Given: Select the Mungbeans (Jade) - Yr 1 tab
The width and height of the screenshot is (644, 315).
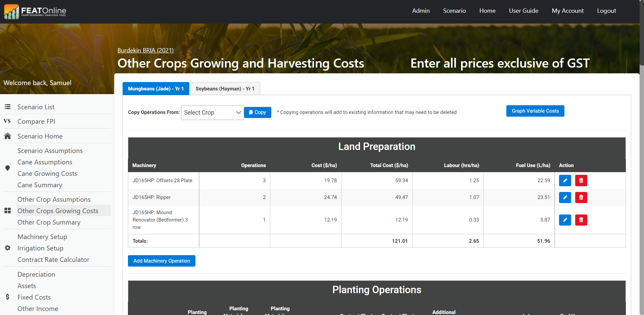Looking at the screenshot, I should click(x=156, y=89).
